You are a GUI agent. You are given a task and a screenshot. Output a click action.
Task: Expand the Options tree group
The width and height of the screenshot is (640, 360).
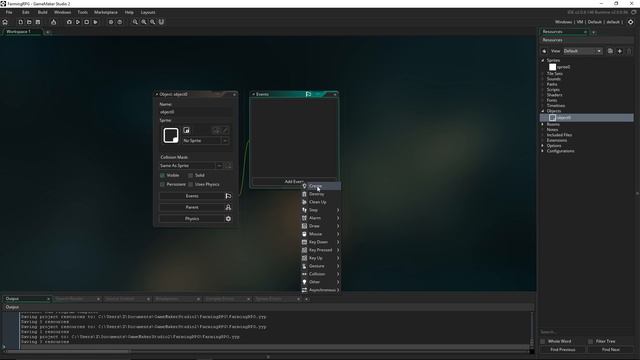(x=543, y=146)
